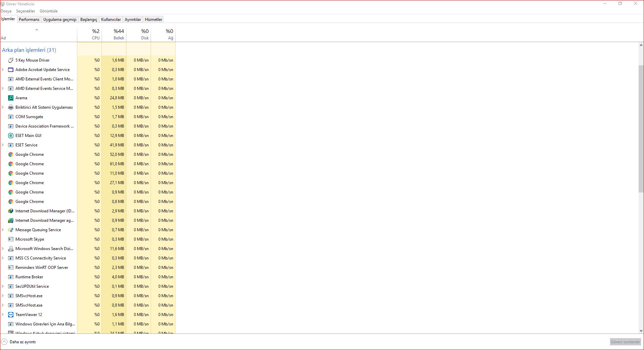Select the SMSvcHost.exe row using 0,8 MB
644x350 pixels.
point(87,305)
